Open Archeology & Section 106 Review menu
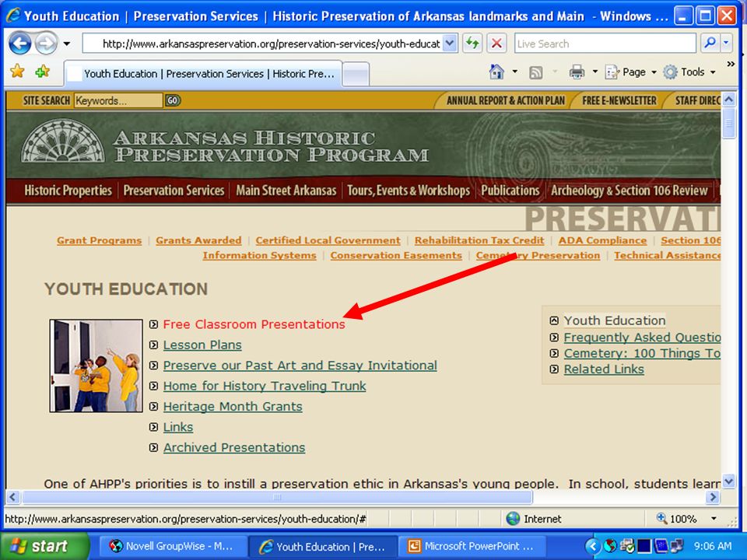The image size is (747, 560). (x=630, y=191)
